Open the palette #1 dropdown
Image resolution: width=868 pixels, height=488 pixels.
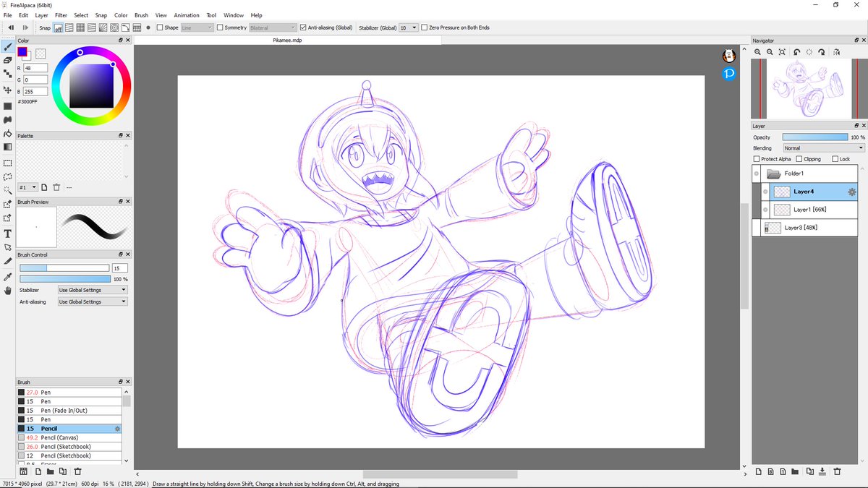coord(28,187)
